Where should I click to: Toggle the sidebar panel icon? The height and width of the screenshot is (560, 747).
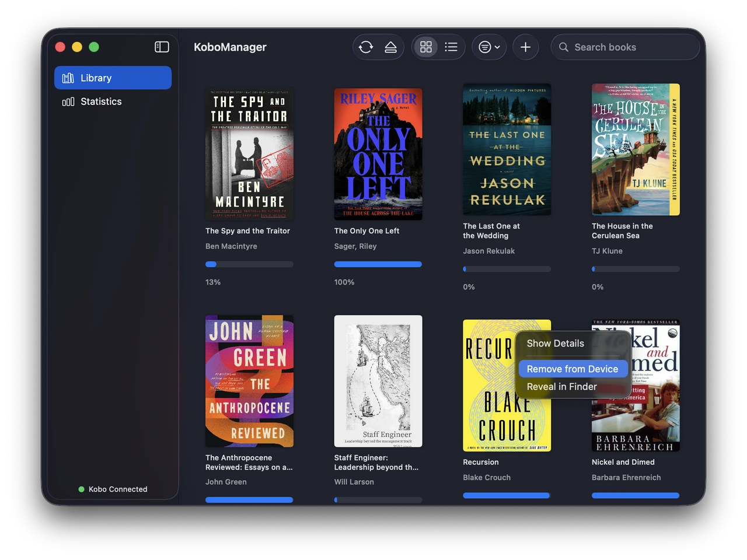[162, 47]
